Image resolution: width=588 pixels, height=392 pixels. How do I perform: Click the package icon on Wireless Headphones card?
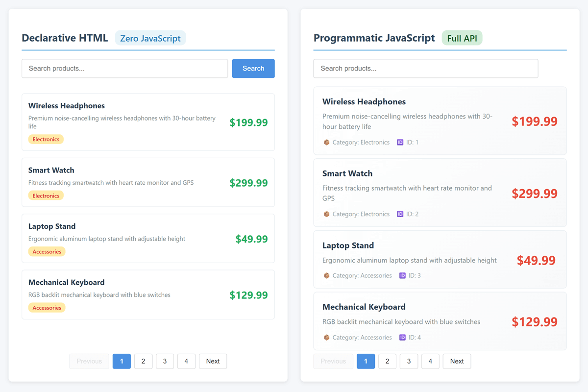[326, 142]
